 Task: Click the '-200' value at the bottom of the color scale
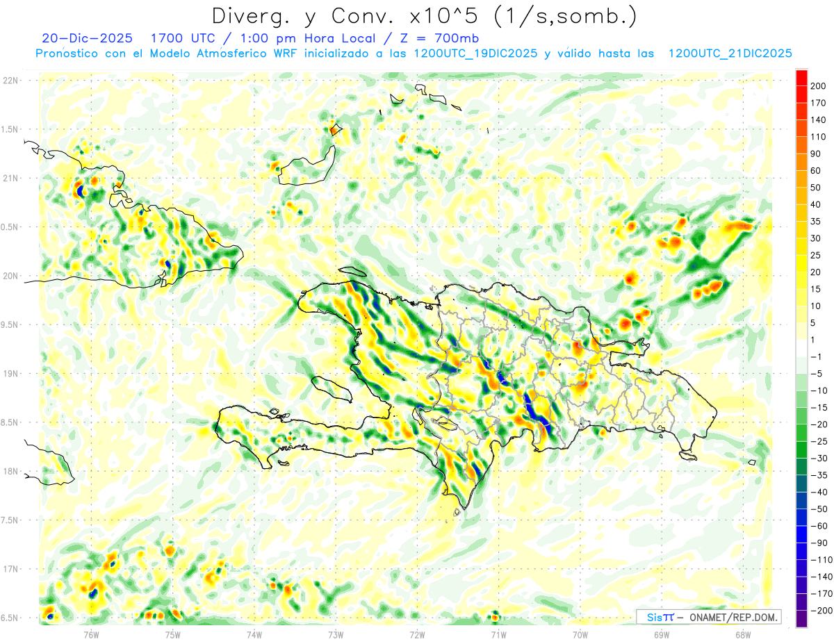(x=821, y=611)
